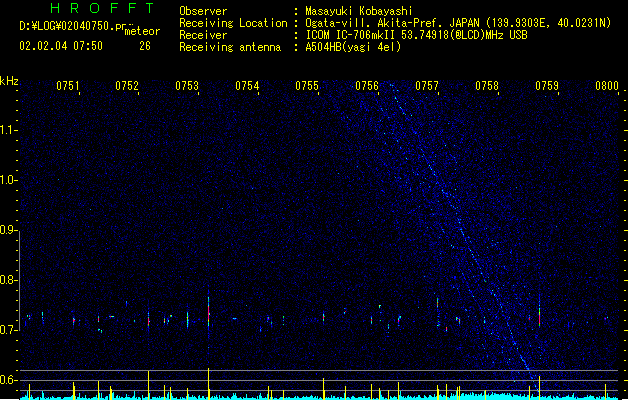
Task: Click location text Ogata-vill. Akita-Pref. JAPAN
Action: (392, 23)
